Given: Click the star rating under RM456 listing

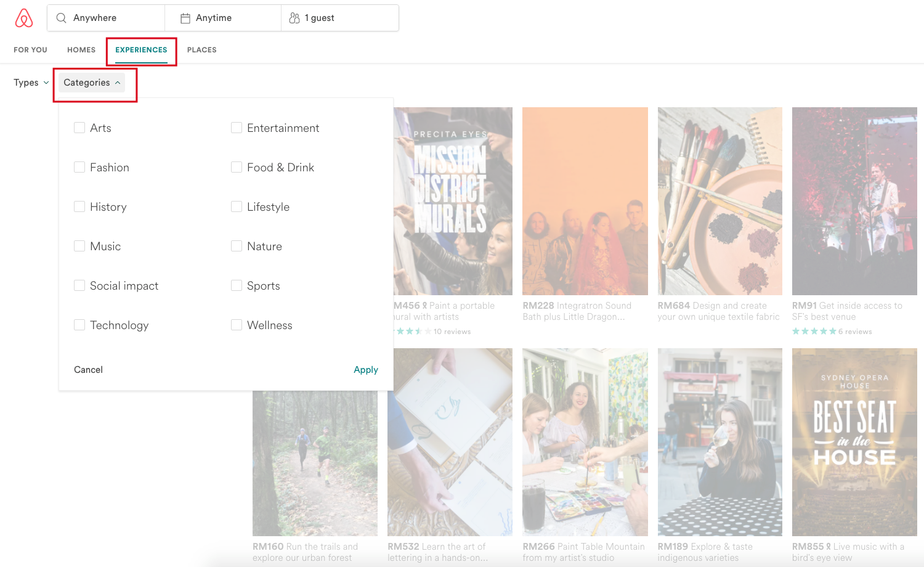Looking at the screenshot, I should point(410,331).
